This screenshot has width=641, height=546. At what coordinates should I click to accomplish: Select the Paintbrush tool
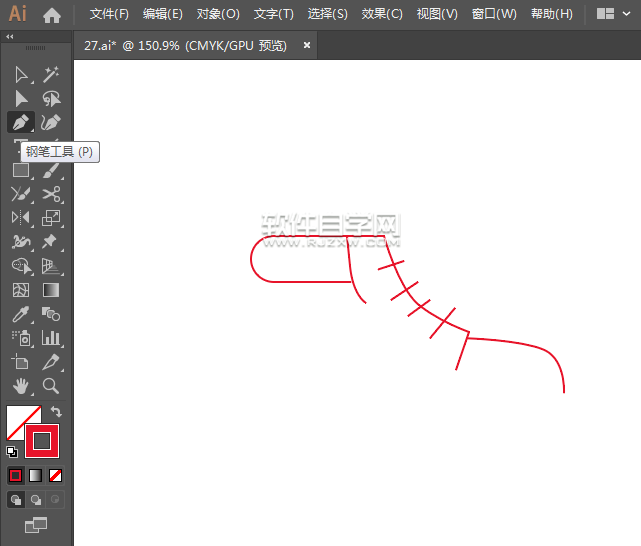click(51, 170)
